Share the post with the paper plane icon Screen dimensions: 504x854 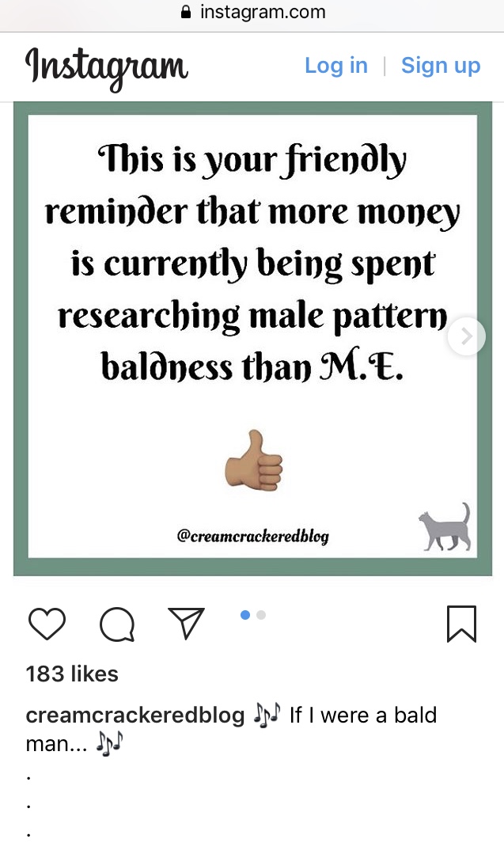[x=186, y=623]
